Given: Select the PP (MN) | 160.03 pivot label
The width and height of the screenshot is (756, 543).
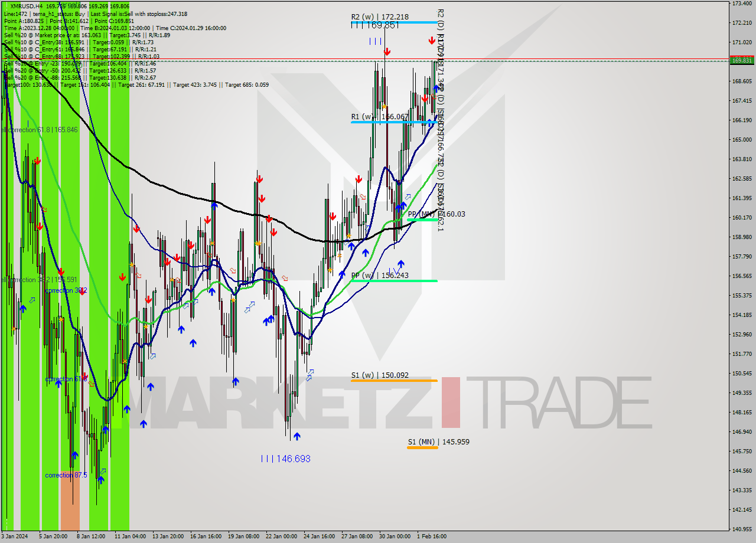Looking at the screenshot, I should point(436,214).
